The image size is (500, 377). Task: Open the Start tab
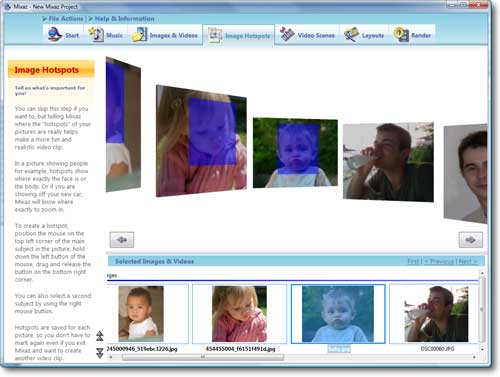63,35
